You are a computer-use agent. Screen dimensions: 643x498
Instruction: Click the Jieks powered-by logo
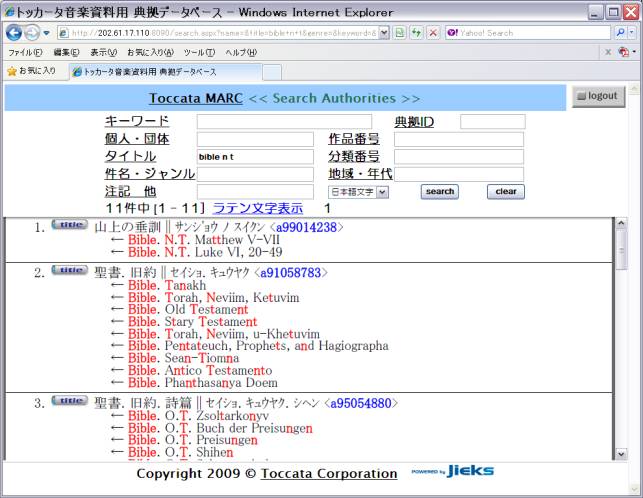(x=453, y=471)
